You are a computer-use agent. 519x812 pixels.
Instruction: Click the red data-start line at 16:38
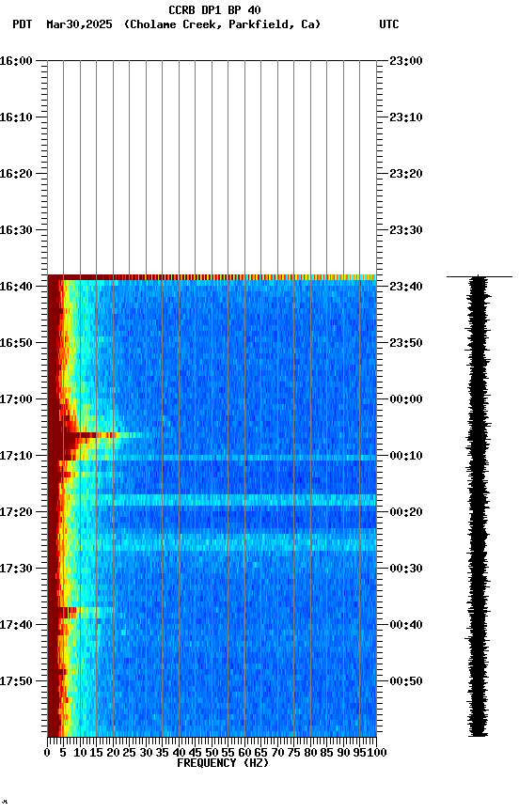pyautogui.click(x=212, y=277)
